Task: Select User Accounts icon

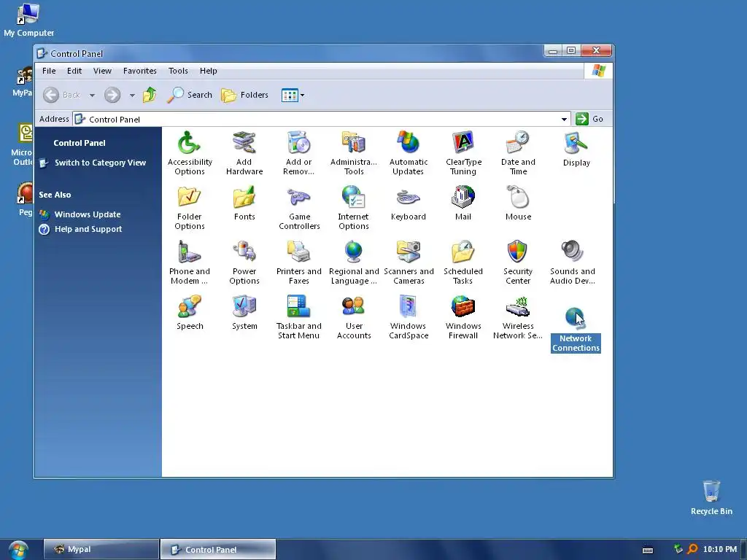Action: click(354, 317)
